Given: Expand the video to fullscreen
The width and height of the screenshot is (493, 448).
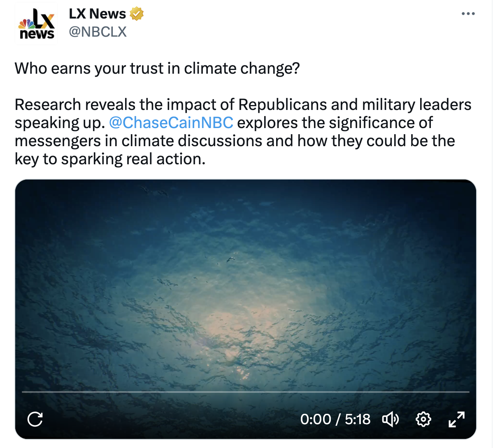Looking at the screenshot, I should (456, 419).
